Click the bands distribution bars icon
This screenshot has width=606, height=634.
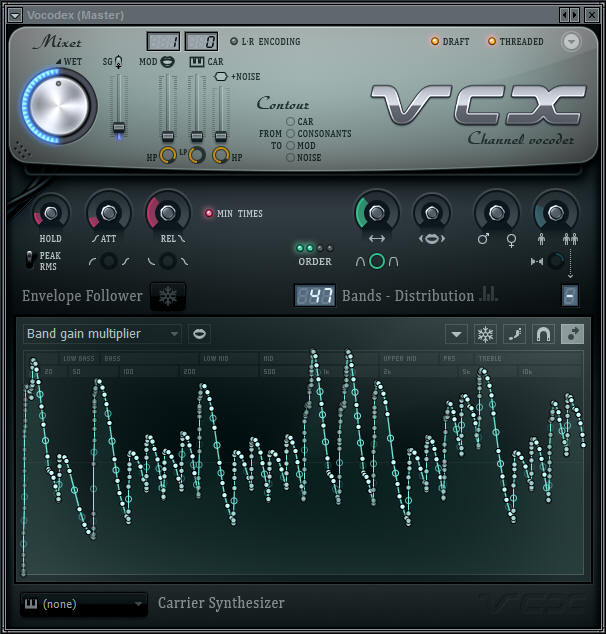tap(490, 295)
